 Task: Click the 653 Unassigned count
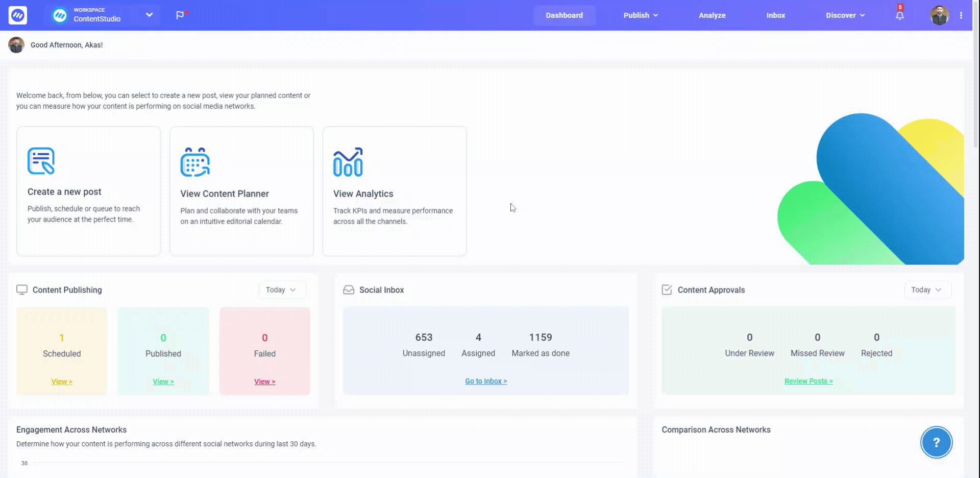coord(424,337)
